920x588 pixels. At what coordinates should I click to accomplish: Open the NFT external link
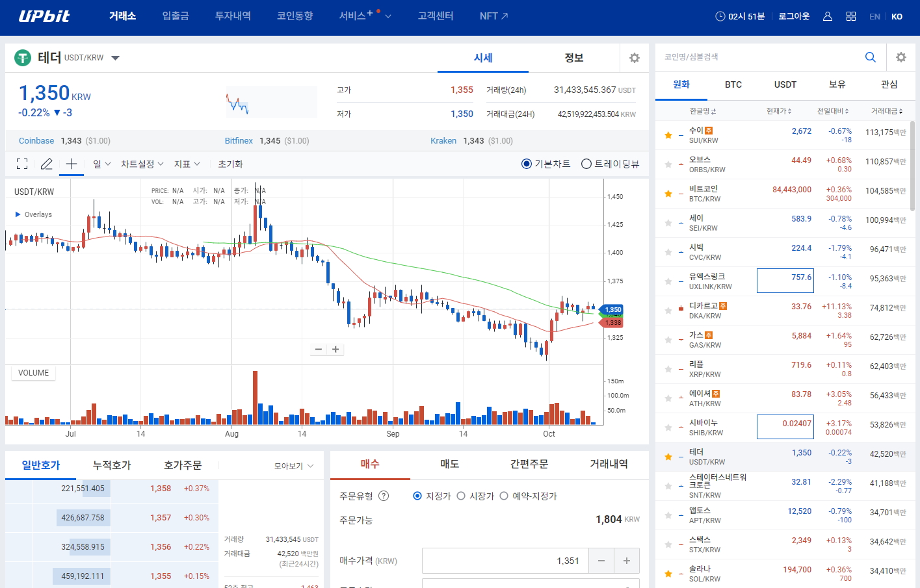(494, 16)
